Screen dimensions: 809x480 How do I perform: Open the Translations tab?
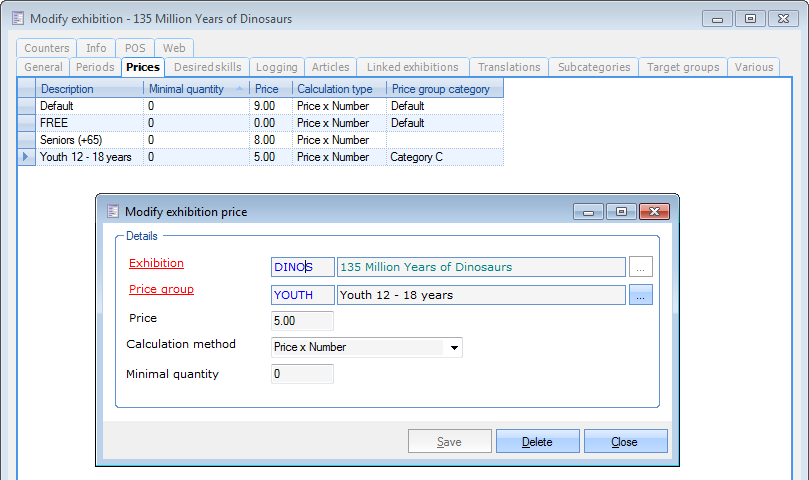click(x=509, y=67)
